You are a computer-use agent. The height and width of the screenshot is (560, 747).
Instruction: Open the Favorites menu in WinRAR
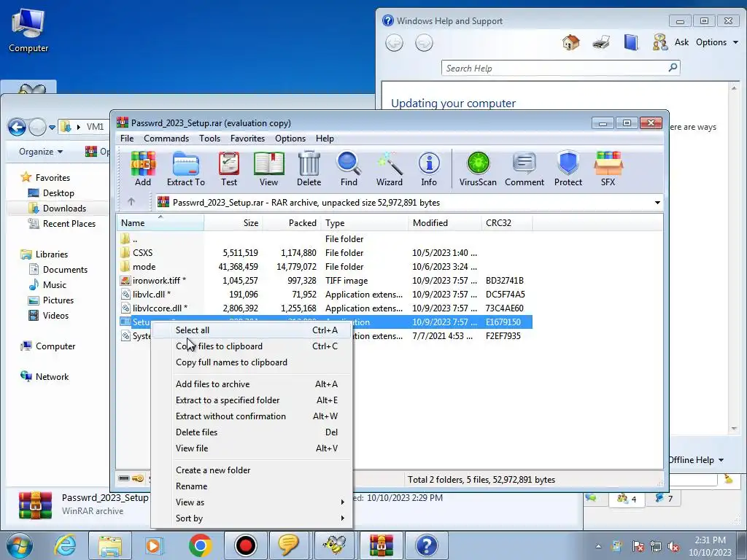[x=247, y=139]
